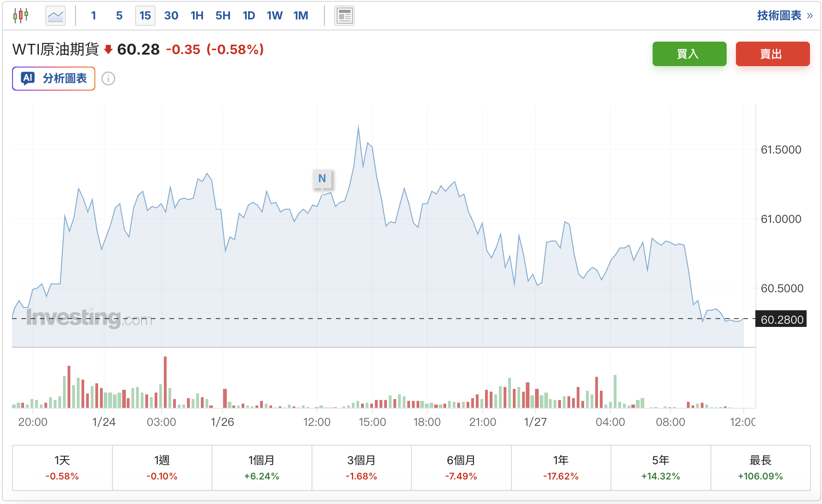Switch to the 1個月 performance tab

(262, 467)
